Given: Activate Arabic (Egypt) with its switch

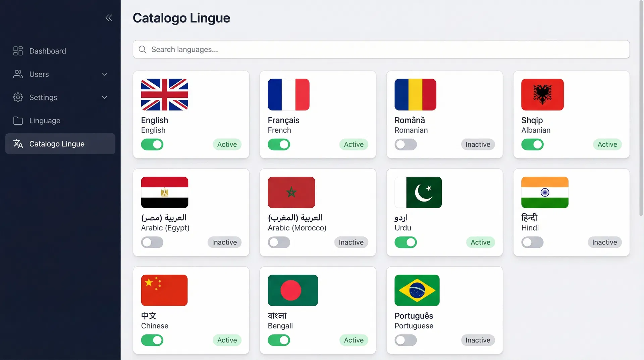Looking at the screenshot, I should pyautogui.click(x=152, y=242).
